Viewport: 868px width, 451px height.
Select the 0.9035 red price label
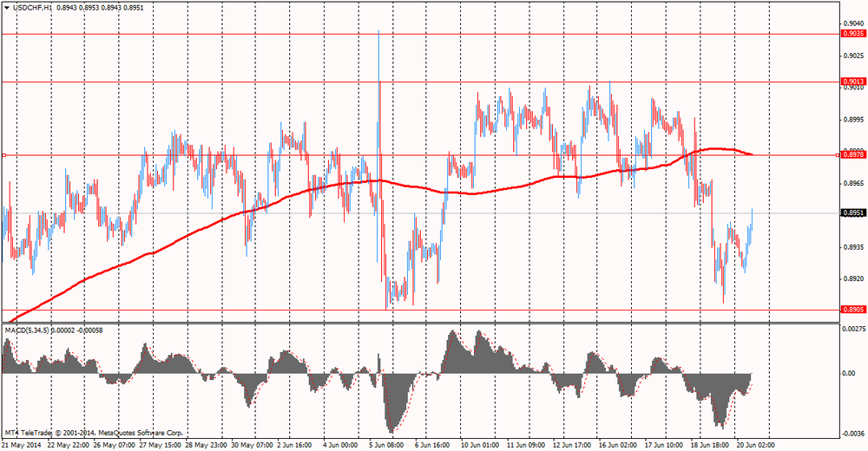point(852,34)
